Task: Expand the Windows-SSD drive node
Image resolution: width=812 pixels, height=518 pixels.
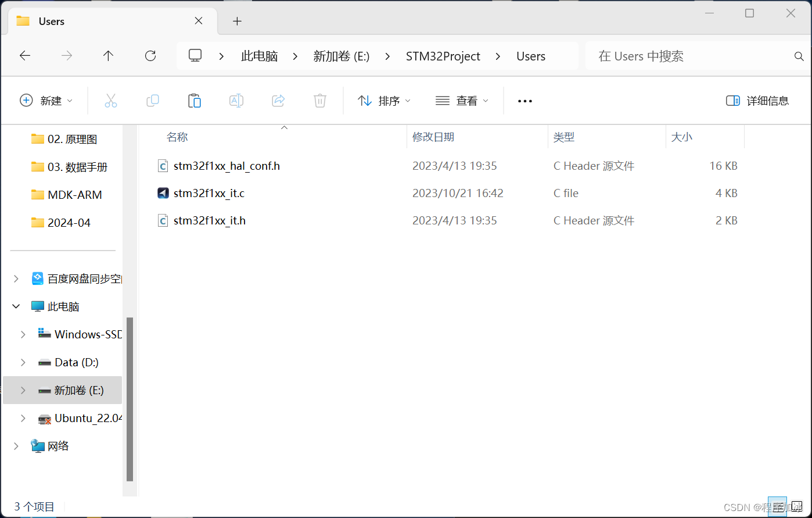Action: 23,334
